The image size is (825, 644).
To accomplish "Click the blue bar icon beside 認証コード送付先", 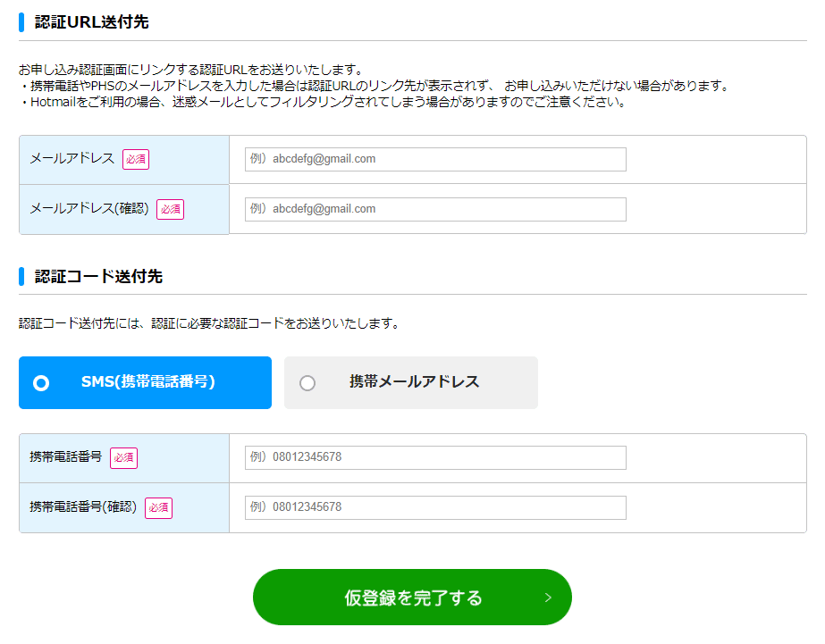I will pyautogui.click(x=21, y=277).
